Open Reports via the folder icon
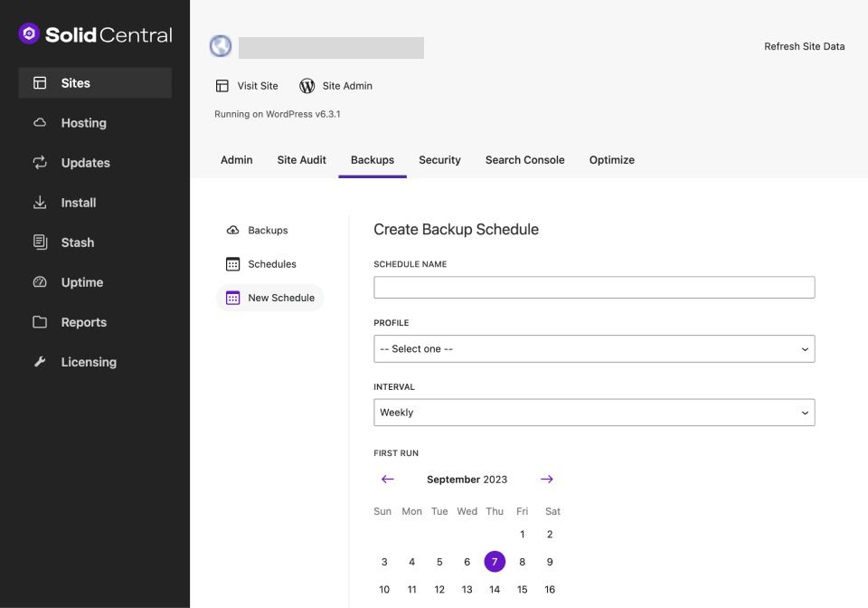 40,322
